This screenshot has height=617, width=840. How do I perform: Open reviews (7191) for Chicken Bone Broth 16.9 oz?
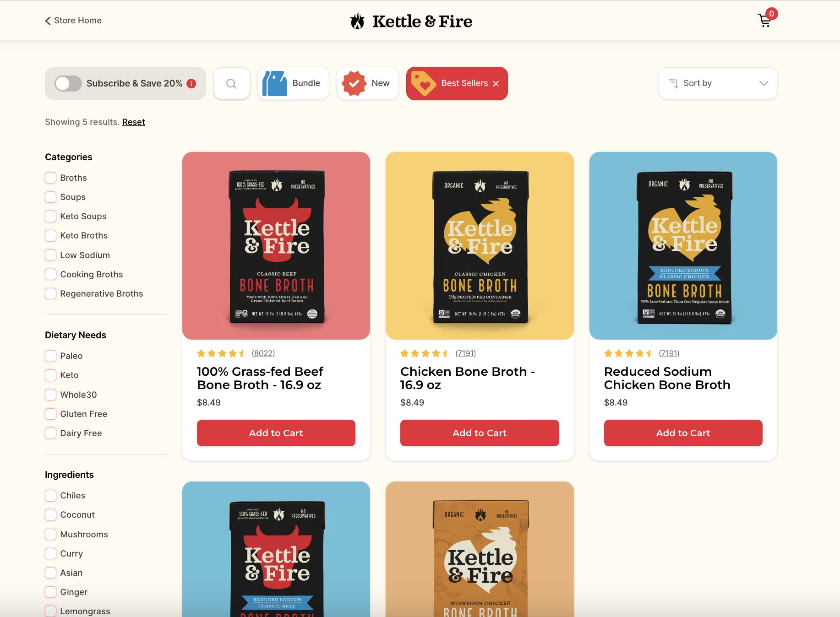pos(466,353)
